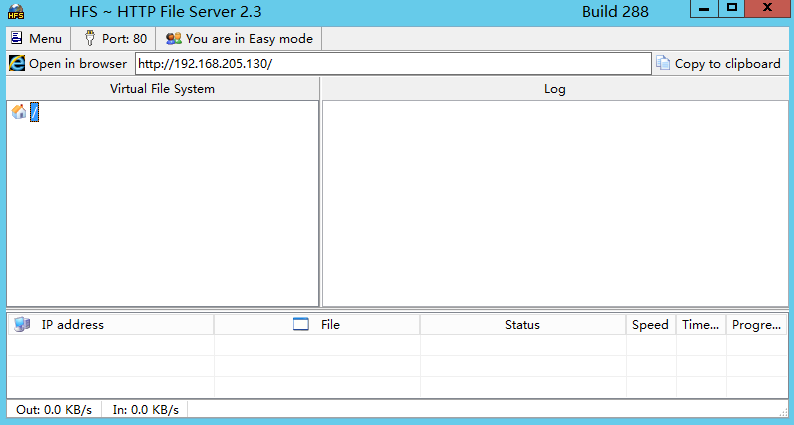Click the Port: 80 button
The image size is (794, 425).
click(115, 38)
